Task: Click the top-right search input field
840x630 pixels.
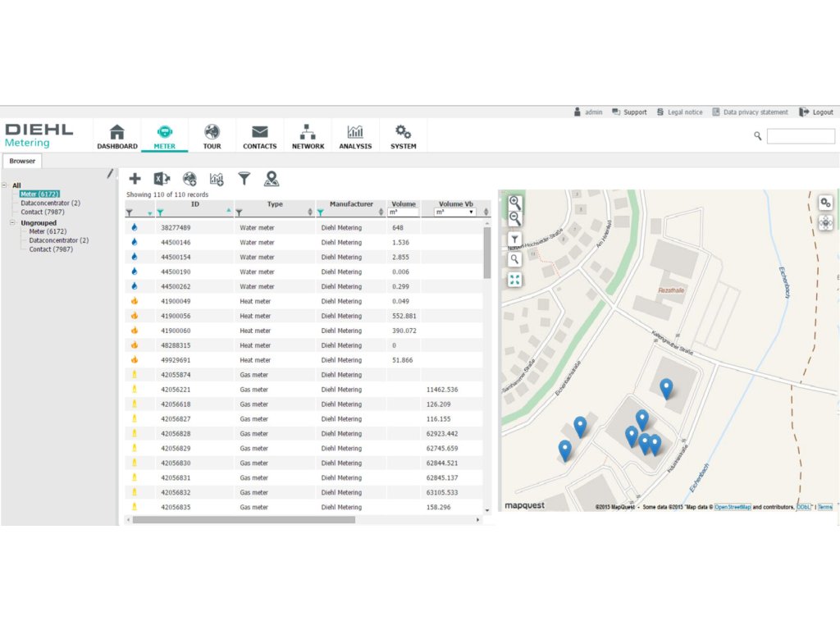Action: (801, 136)
